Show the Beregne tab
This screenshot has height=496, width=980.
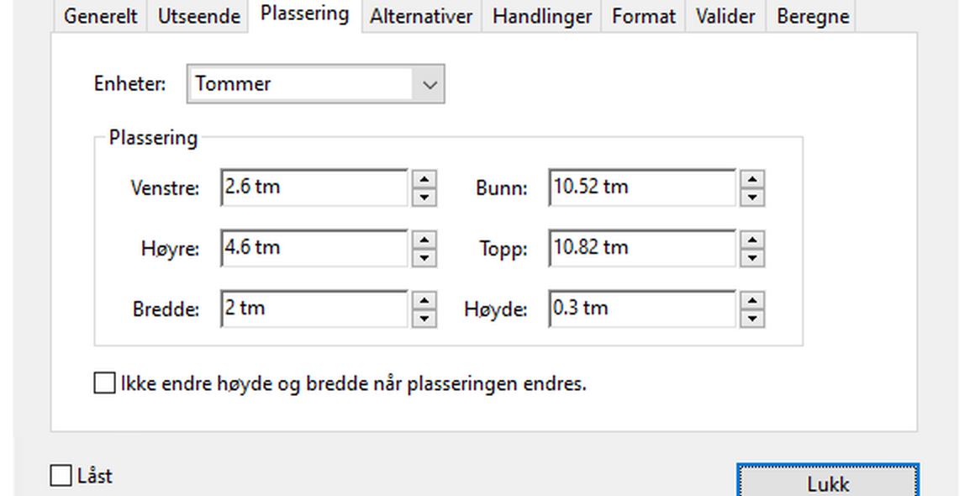[x=812, y=17]
